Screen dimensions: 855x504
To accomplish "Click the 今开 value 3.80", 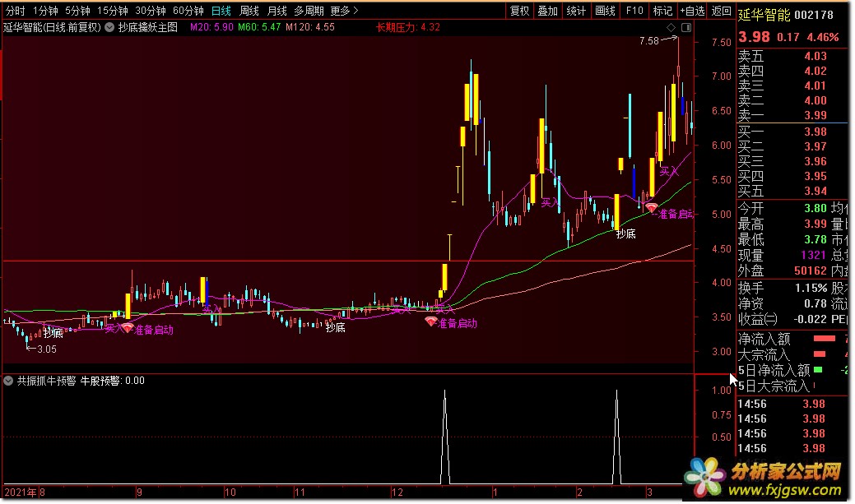I will [x=816, y=208].
